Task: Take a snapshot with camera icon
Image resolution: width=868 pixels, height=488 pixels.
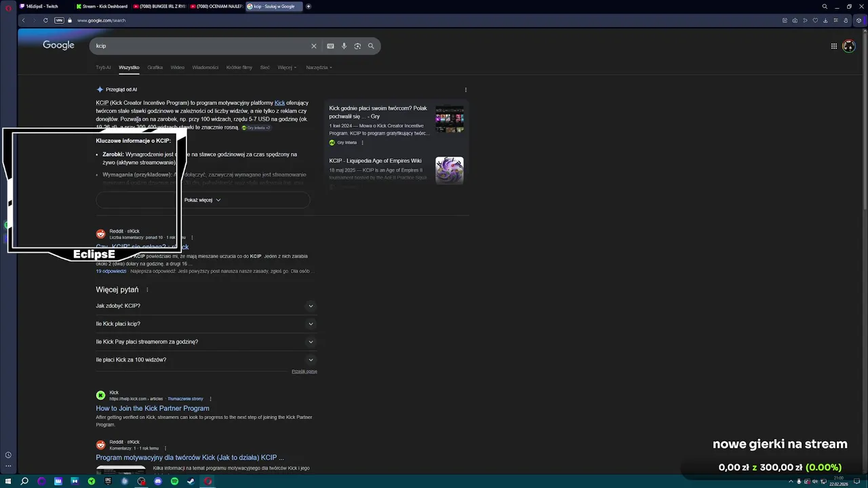Action: [x=795, y=20]
